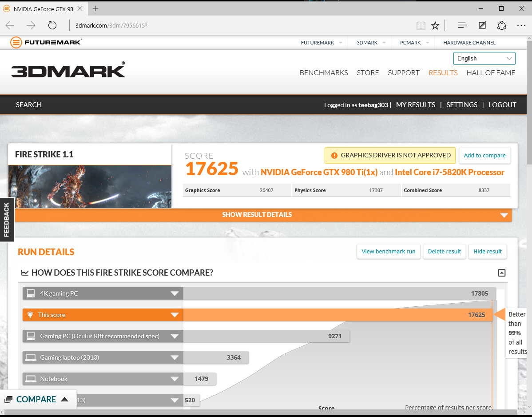Image resolution: width=532 pixels, height=417 pixels.
Task: Add page to favorites star
Action: [435, 25]
